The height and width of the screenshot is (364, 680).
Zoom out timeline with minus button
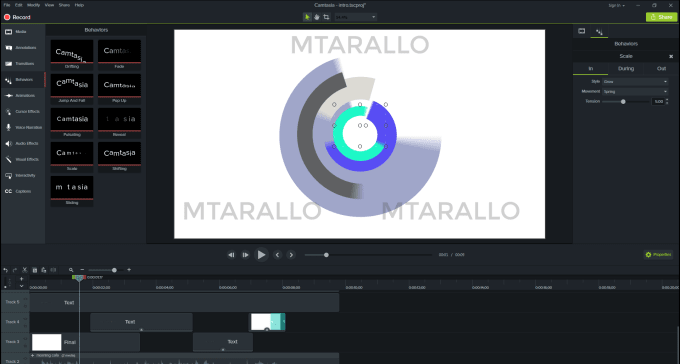click(x=82, y=270)
